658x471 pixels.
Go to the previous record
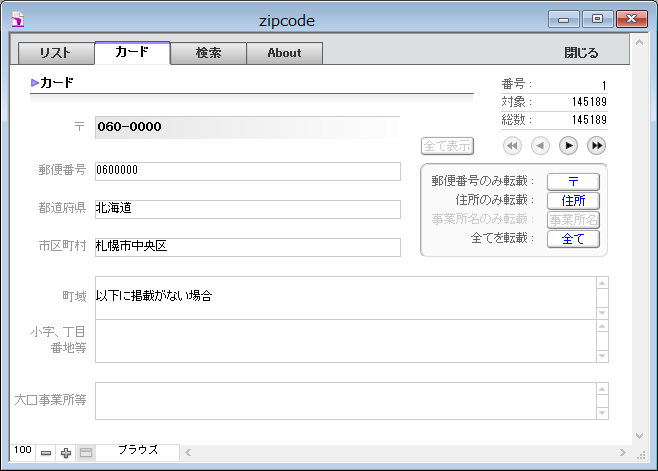[x=540, y=146]
